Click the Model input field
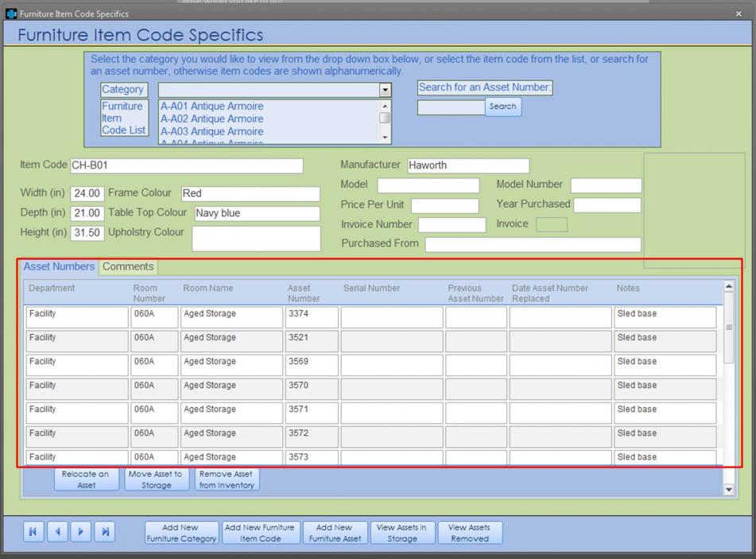Image resolution: width=756 pixels, height=559 pixels. pos(428,185)
